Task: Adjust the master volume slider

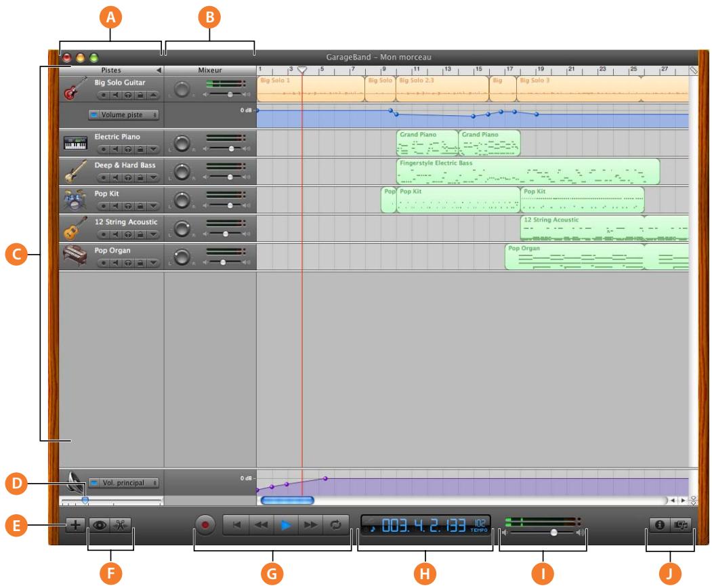Action: coord(553,532)
